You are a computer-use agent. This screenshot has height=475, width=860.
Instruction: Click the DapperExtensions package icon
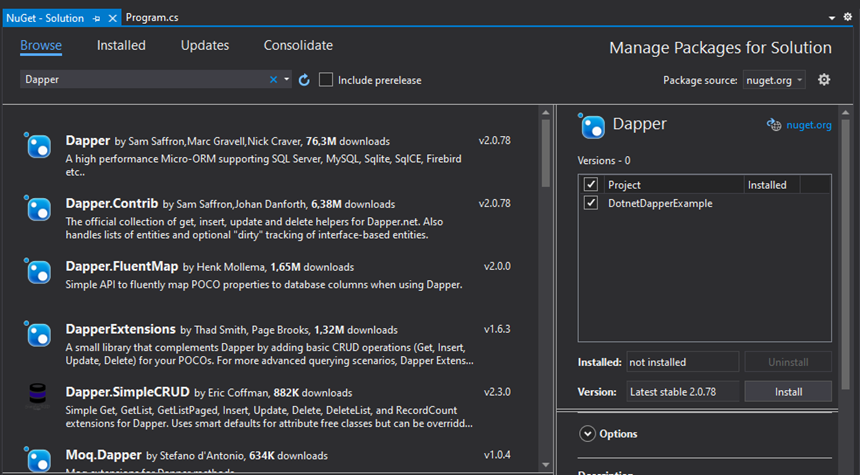(x=39, y=335)
